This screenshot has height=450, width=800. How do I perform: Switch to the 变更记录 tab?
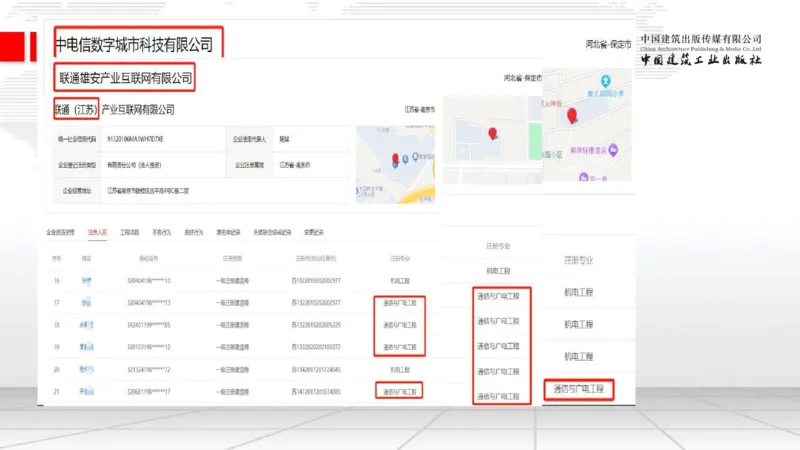(x=314, y=232)
